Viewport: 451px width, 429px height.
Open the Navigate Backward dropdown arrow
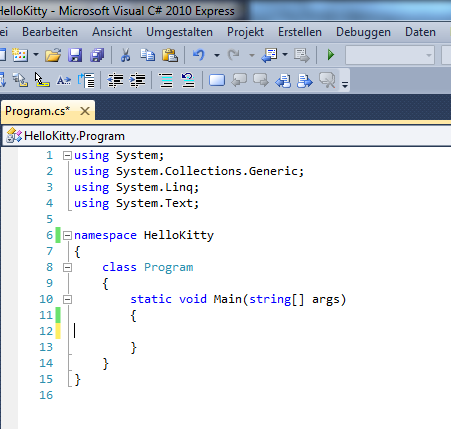click(285, 55)
